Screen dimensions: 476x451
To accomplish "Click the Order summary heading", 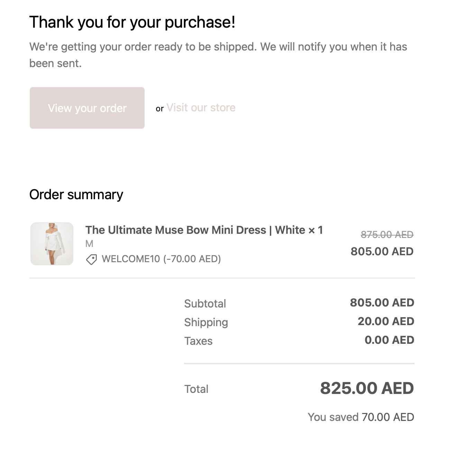I will coord(76,194).
